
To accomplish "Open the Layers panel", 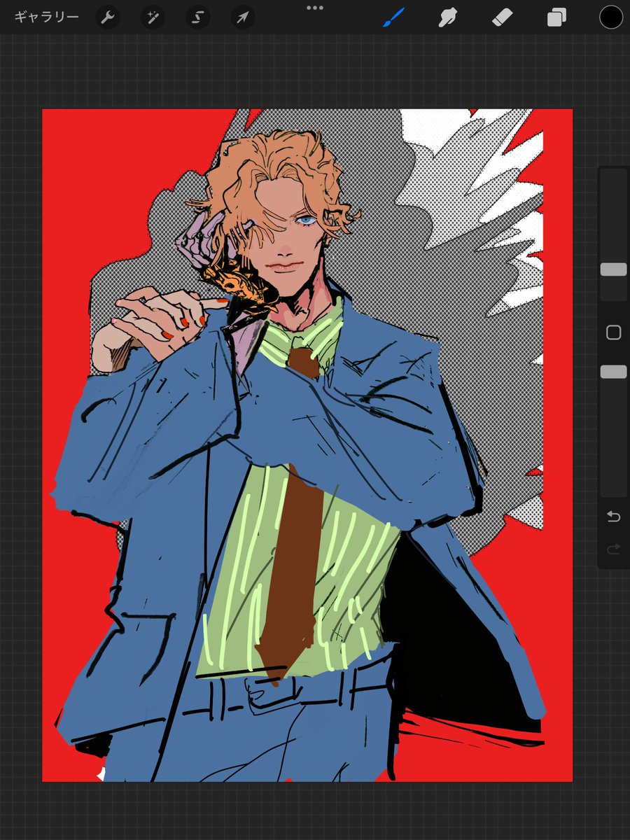I will [556, 17].
